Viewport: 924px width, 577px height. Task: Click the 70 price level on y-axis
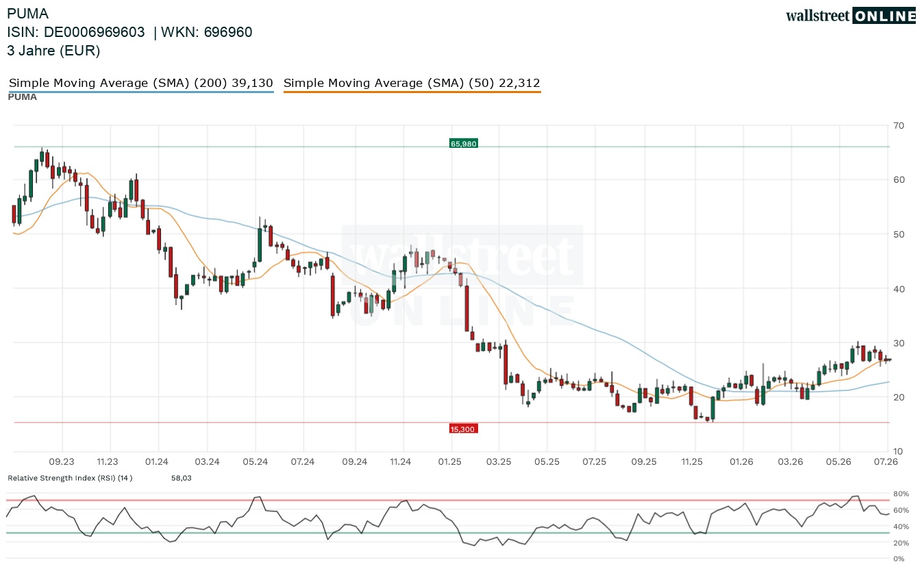[899, 125]
